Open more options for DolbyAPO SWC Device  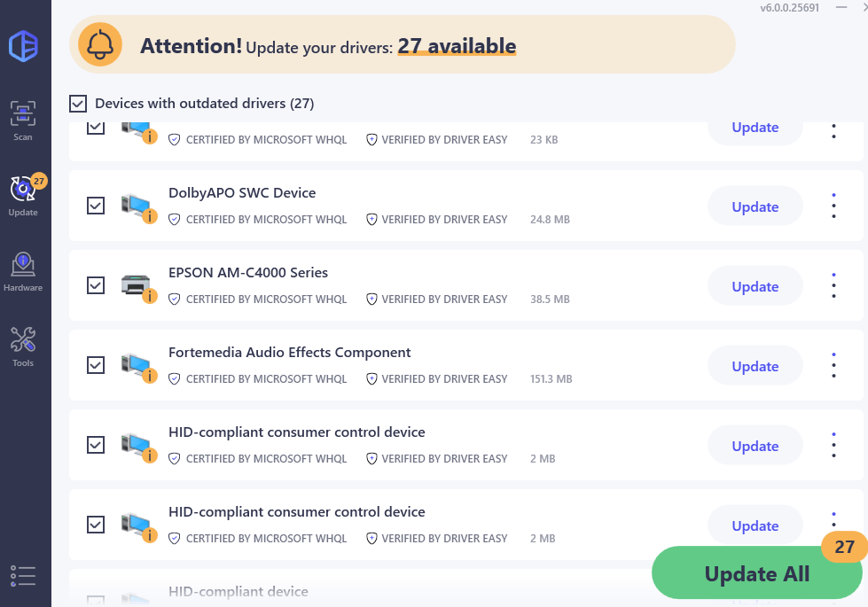(x=833, y=206)
